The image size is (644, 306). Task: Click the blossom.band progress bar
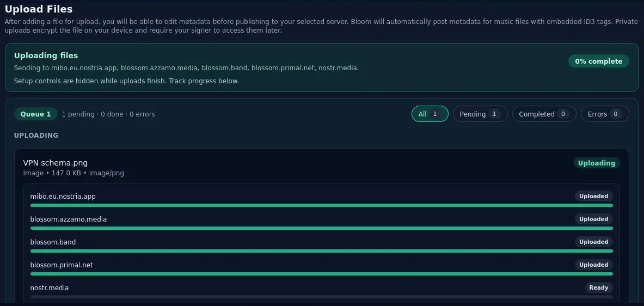click(321, 251)
